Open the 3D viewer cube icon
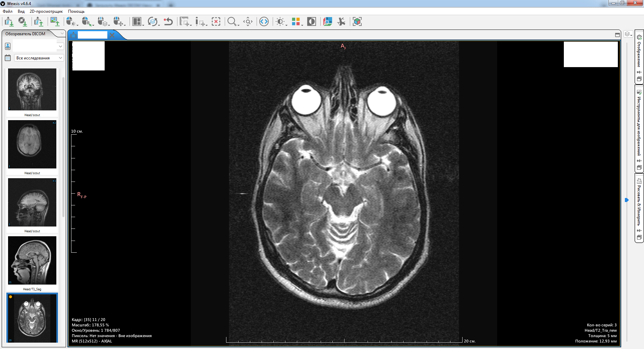This screenshot has width=644, height=349. click(x=357, y=22)
